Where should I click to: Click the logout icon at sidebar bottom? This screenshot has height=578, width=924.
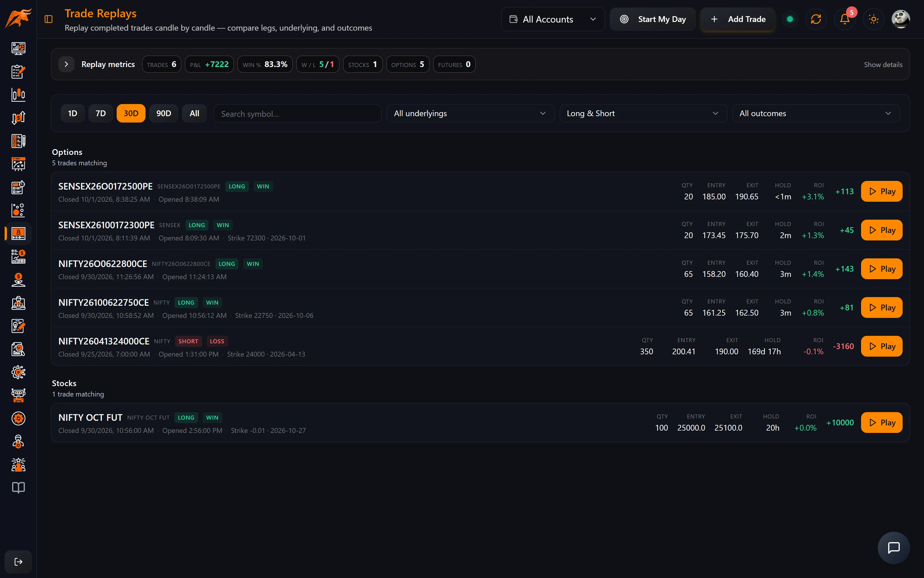(18, 562)
